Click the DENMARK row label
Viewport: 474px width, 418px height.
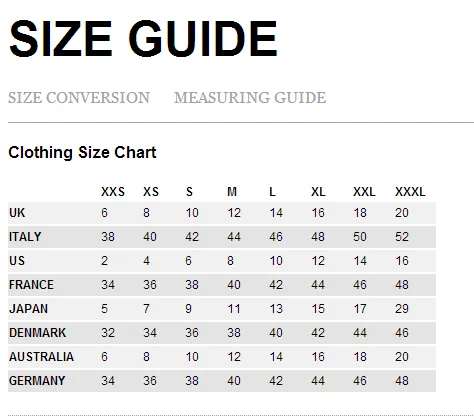tap(38, 333)
